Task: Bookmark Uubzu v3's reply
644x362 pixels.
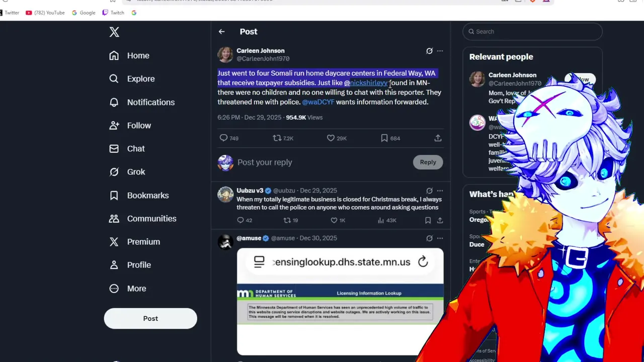Action: tap(428, 220)
